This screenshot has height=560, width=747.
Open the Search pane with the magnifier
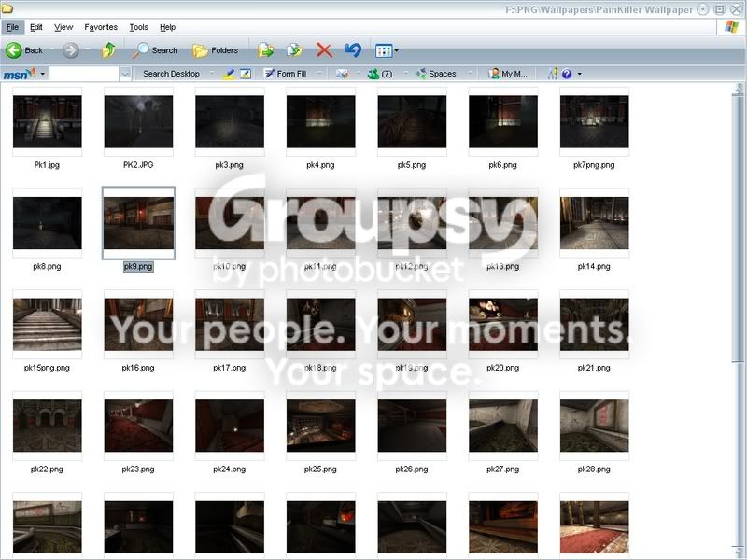pos(155,50)
